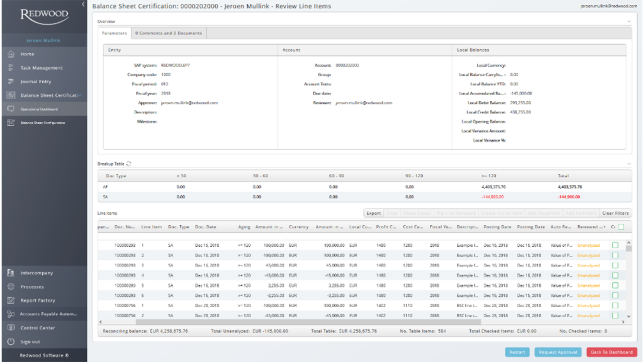Check the box for doc 100000756 line item 1

[x=615, y=305]
